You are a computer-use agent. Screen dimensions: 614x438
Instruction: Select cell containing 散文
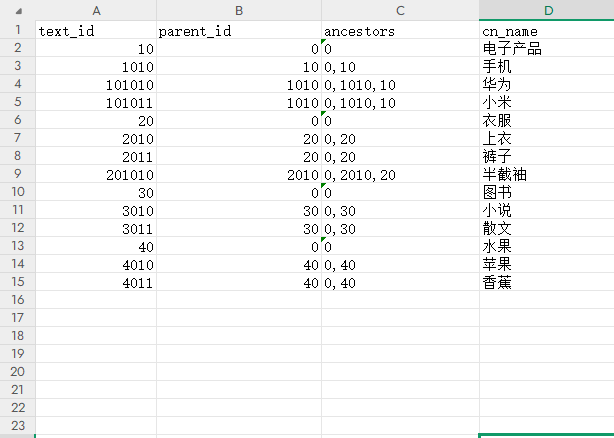click(547, 228)
